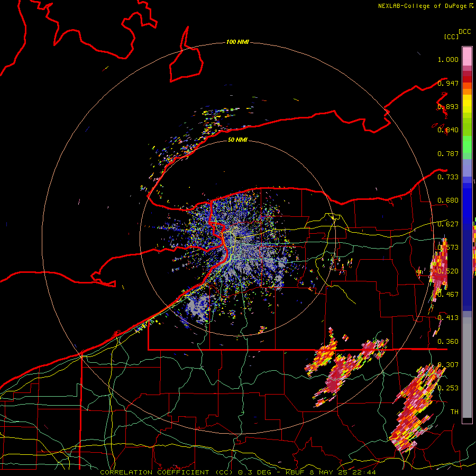This screenshot has width=476, height=476.
Task: Select the 0.840 scale value
Action: [x=448, y=130]
